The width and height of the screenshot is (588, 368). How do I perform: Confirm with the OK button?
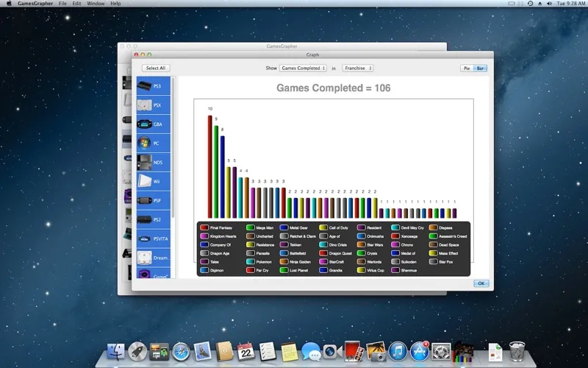pos(481,283)
